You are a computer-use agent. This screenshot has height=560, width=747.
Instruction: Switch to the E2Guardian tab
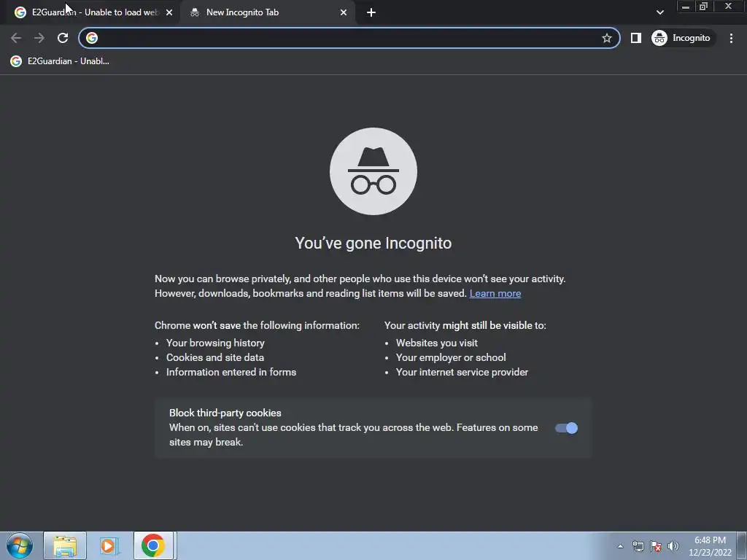(x=94, y=12)
